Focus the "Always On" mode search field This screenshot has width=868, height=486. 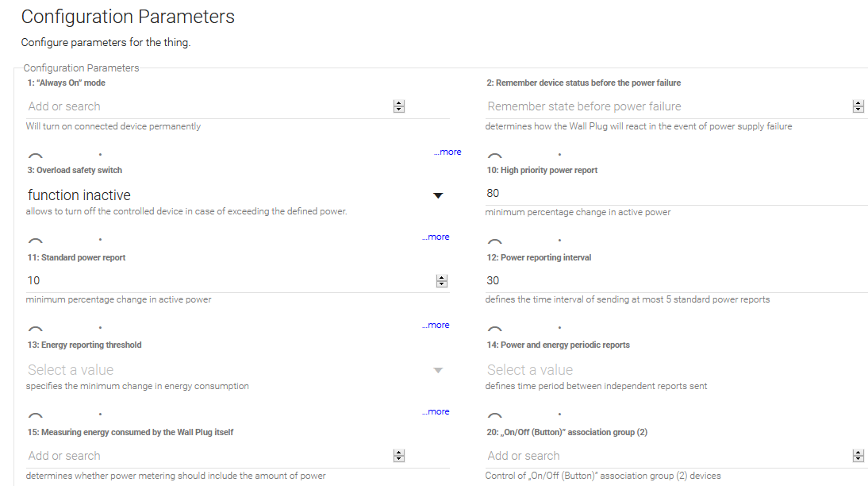point(206,106)
